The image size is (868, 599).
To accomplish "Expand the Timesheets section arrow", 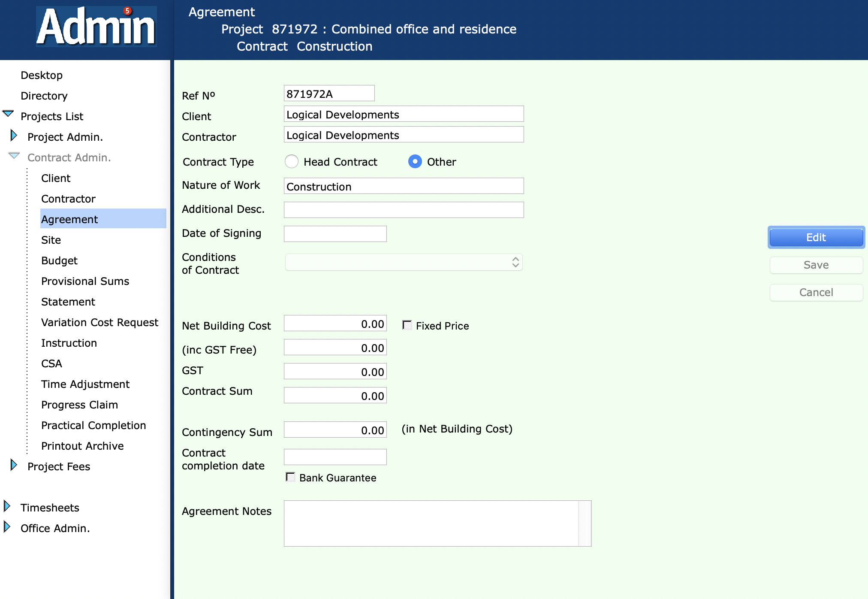I will click(7, 506).
